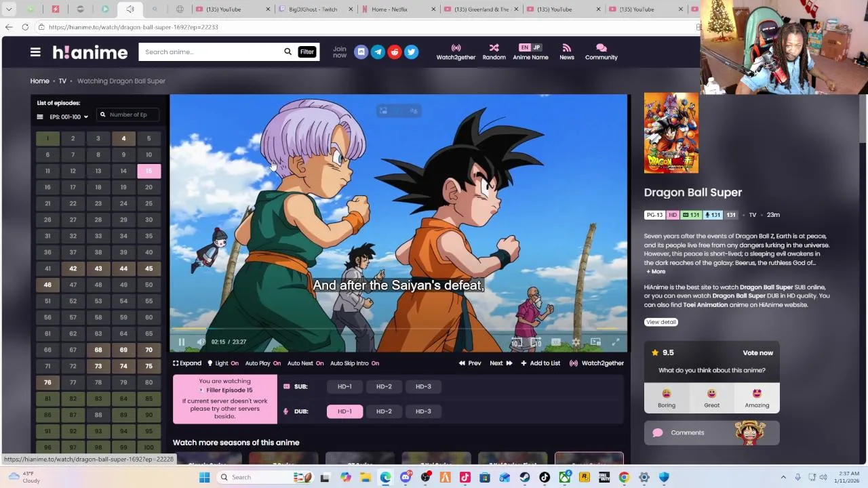Reload the browser page
Screen dimensions: 868x488
25,27
